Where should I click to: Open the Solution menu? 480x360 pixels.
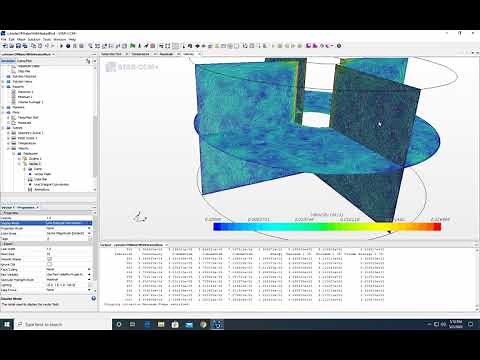34,39
